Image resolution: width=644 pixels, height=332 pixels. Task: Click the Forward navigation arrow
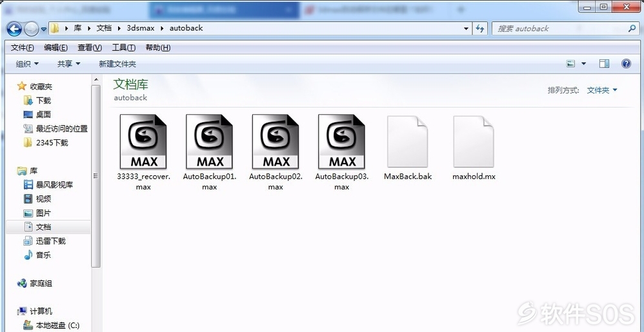tap(32, 29)
